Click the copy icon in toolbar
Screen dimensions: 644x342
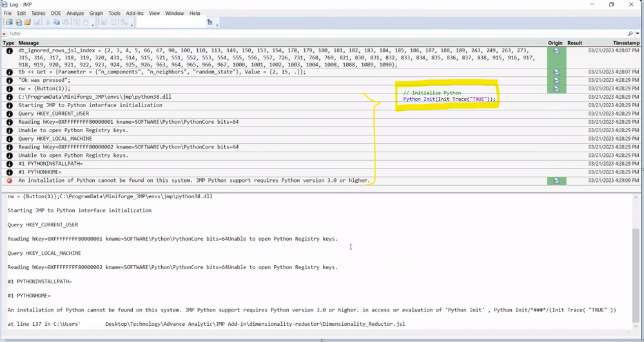click(56, 22)
